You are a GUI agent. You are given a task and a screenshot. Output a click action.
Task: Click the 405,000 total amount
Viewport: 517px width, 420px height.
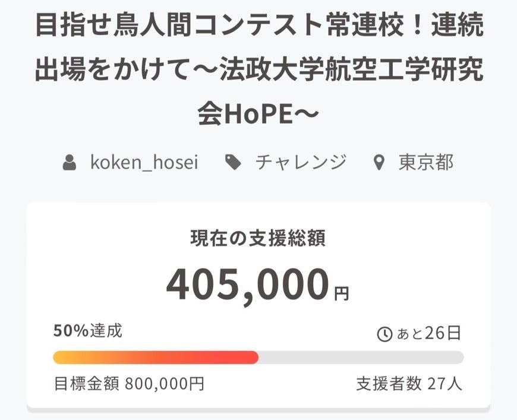click(247, 285)
